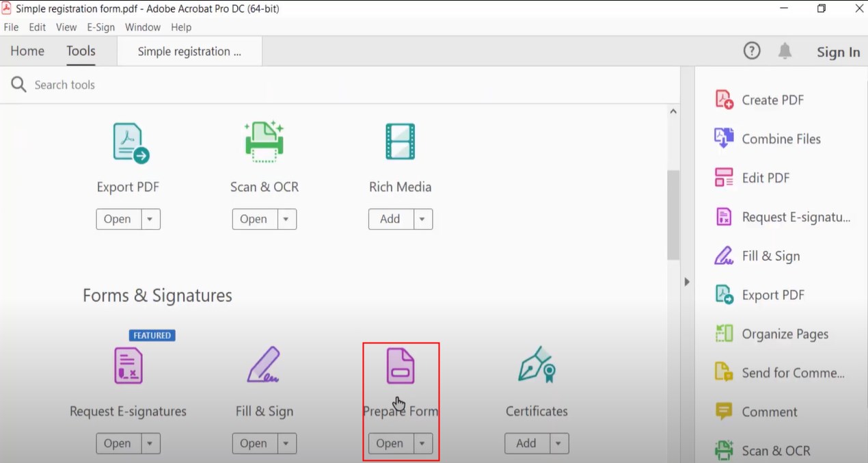Click the Sign In button
Screen dimensions: 868x463
click(838, 52)
